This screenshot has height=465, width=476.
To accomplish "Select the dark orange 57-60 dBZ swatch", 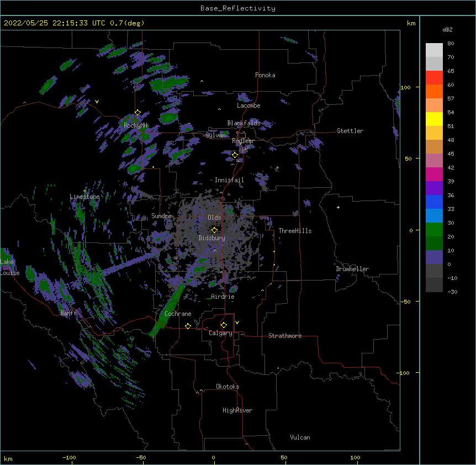I will coord(434,91).
